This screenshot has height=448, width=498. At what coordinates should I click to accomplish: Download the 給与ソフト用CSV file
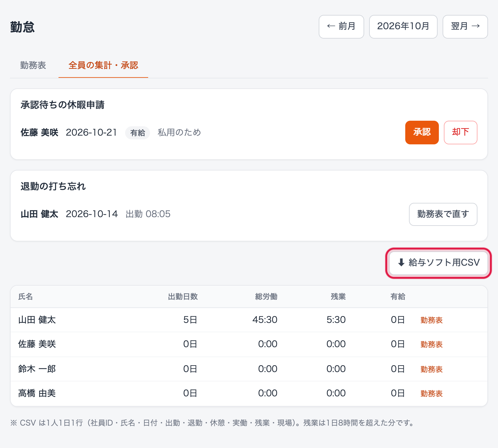(439, 263)
